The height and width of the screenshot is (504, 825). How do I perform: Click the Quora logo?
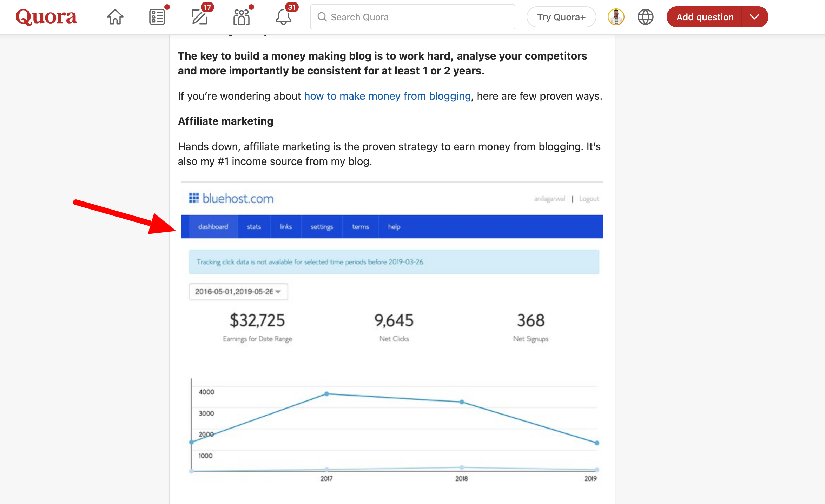46,17
